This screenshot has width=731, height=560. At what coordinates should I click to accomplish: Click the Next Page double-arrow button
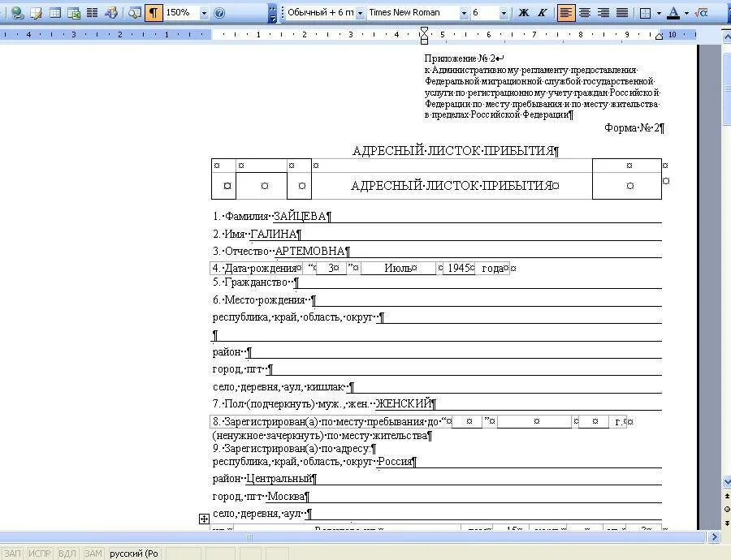click(x=727, y=523)
